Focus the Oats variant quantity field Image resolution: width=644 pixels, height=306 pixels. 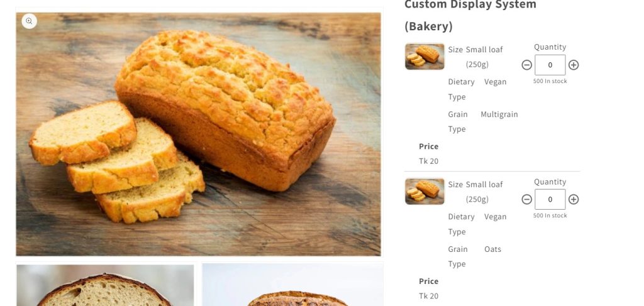pyautogui.click(x=550, y=200)
